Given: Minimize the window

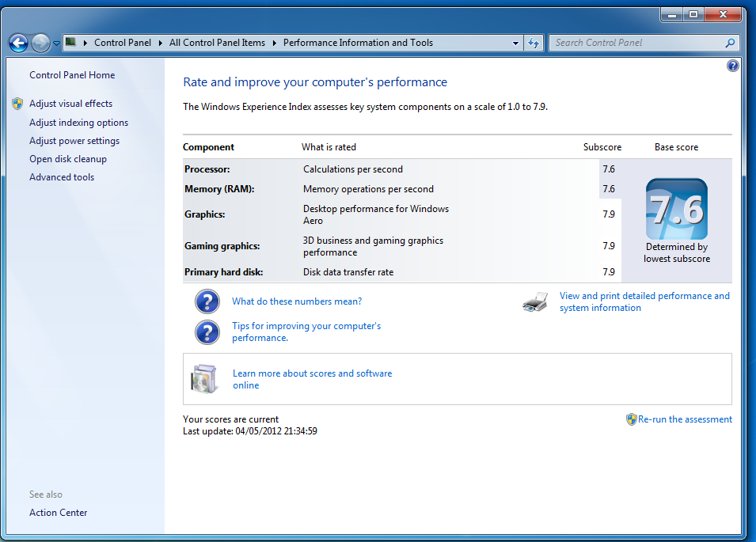Looking at the screenshot, I should coord(671,15).
